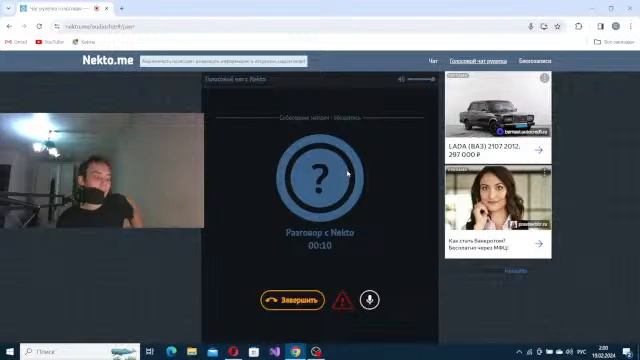
Task: Click the address bar URL field
Action: [286, 27]
